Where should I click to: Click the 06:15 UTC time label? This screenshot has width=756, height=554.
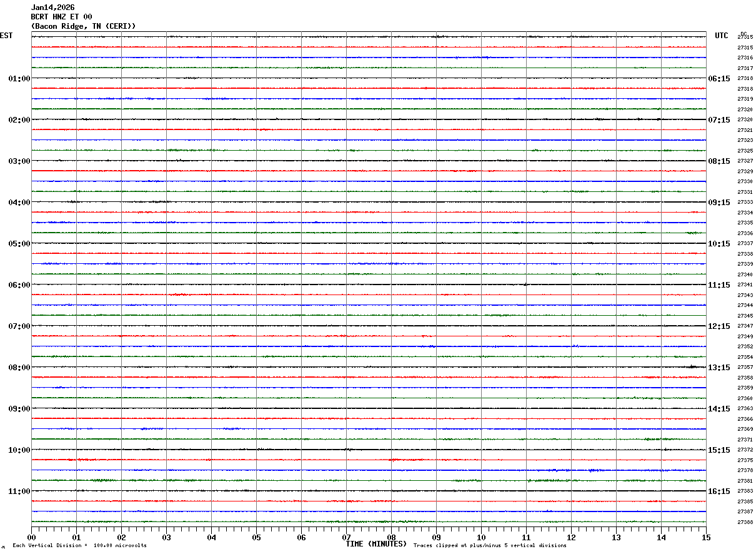[719, 79]
